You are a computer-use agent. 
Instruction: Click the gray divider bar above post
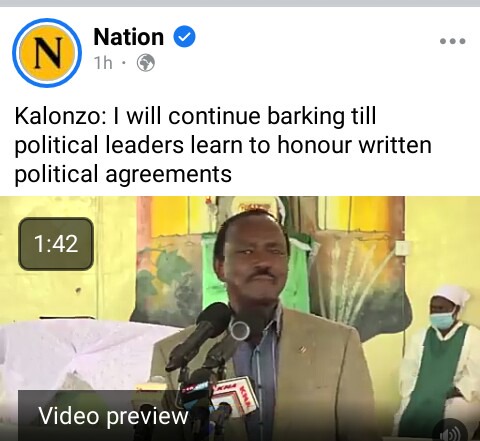click(240, 3)
